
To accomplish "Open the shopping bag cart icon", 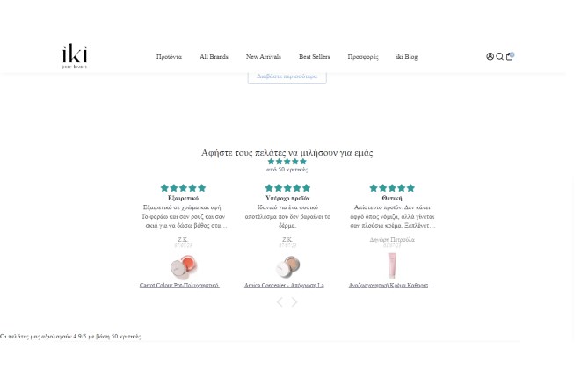I will [510, 56].
